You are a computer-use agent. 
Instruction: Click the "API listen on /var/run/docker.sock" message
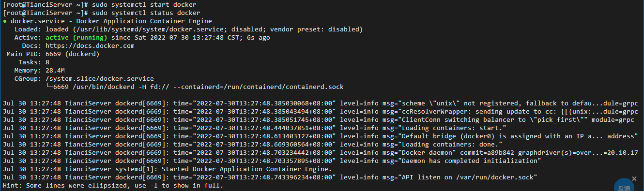click(x=467, y=177)
